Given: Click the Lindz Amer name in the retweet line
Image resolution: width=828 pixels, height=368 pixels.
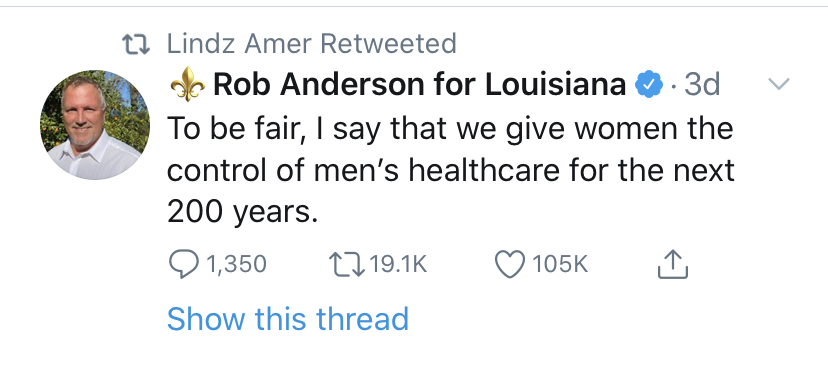Looking at the screenshot, I should (241, 44).
